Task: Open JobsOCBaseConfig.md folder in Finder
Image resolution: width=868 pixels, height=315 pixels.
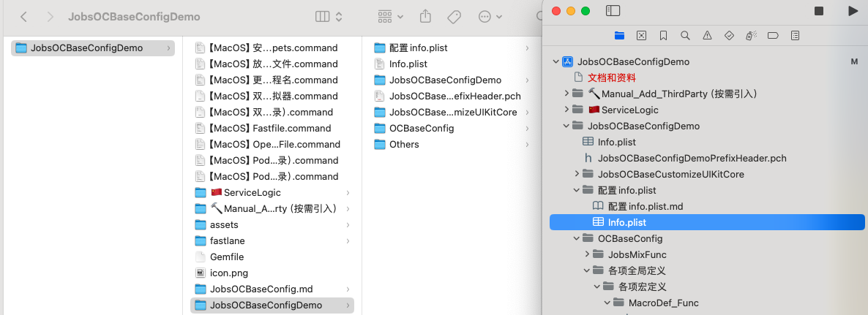Action: point(272,289)
